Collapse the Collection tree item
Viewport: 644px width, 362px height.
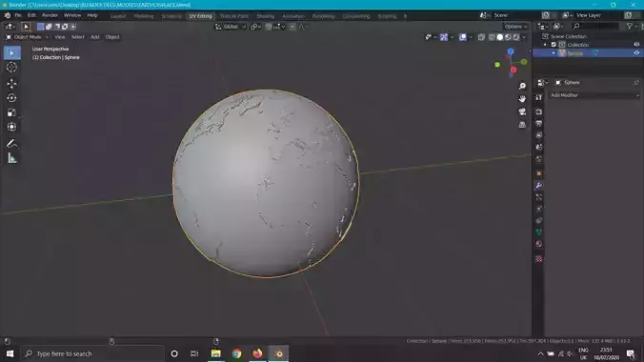[x=546, y=45]
